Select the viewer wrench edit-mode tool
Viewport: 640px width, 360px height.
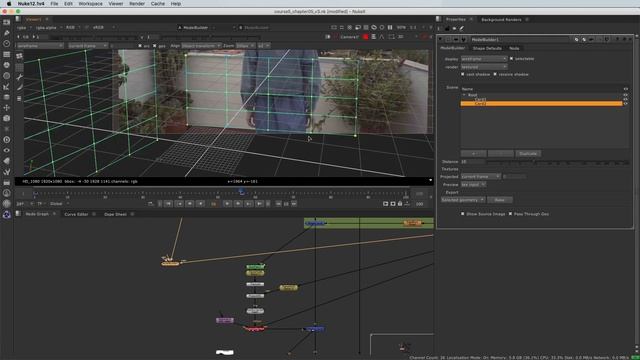(x=19, y=77)
